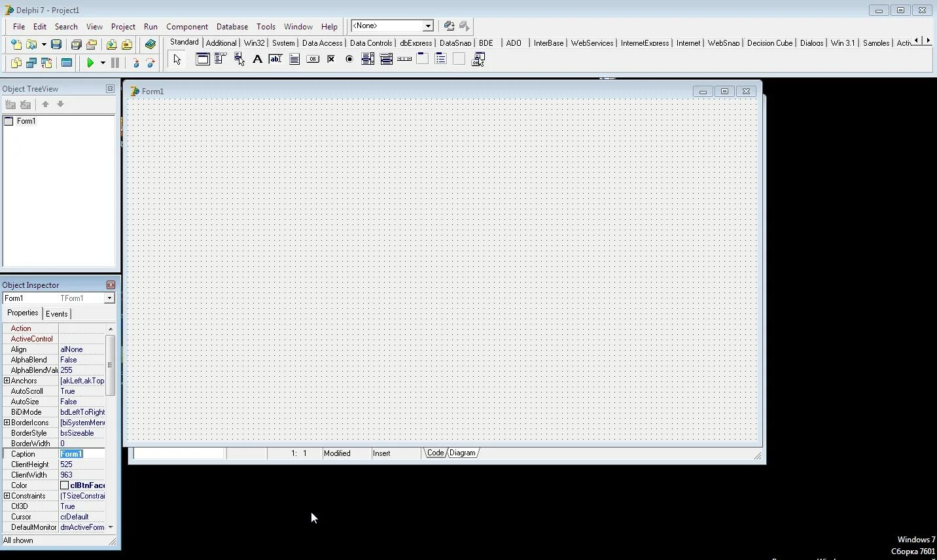Select the Button (OK) component icon
937x560 pixels.
pyautogui.click(x=313, y=59)
